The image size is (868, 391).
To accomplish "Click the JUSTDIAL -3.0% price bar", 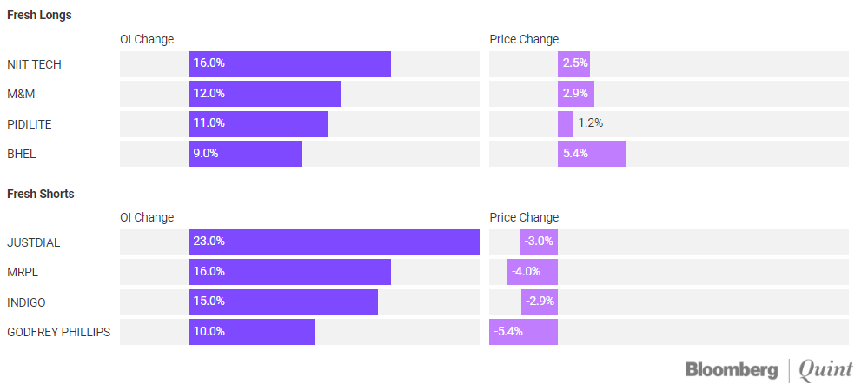I will [x=539, y=242].
